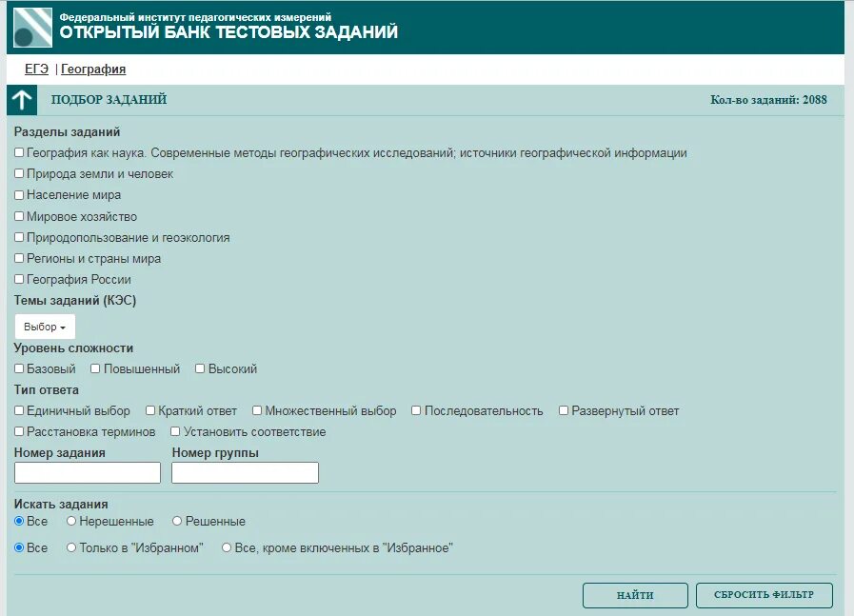
Task: Focus the Номер задания input field
Action: point(88,473)
